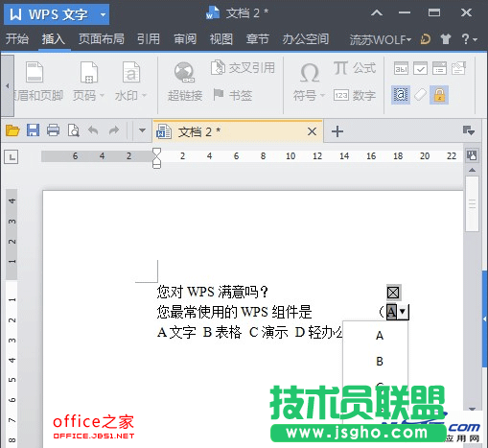Add a 书签 bookmark
This screenshot has height=448, width=488.
[233, 95]
